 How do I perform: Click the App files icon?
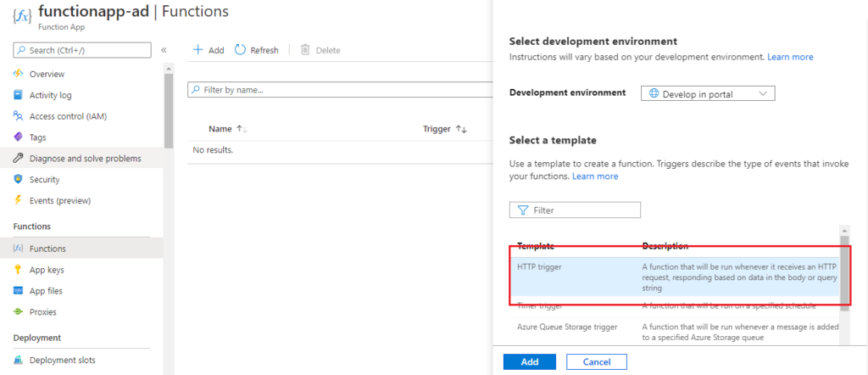coord(19,291)
